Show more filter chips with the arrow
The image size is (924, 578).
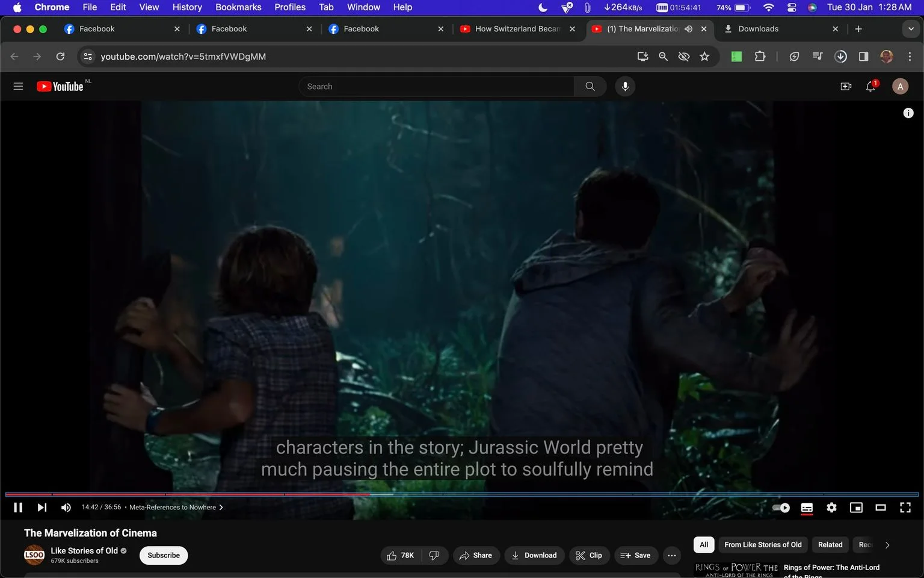pyautogui.click(x=887, y=545)
